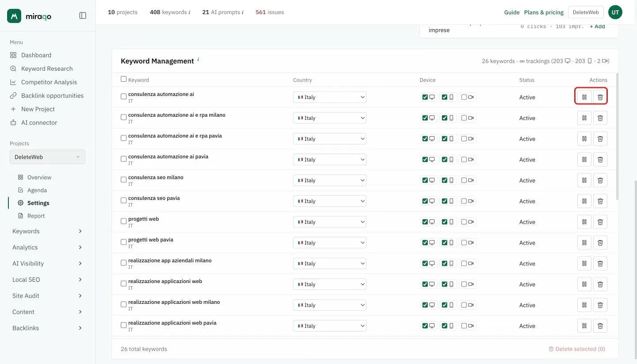The width and height of the screenshot is (637, 364).
Task: Delete keyword realizzazione applicazioni web milano
Action: (600, 305)
